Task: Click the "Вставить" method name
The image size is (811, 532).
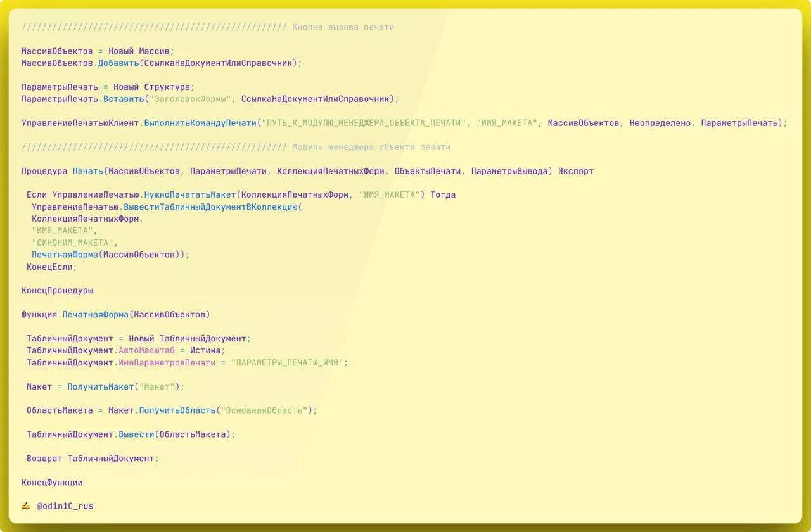Action: (124, 99)
